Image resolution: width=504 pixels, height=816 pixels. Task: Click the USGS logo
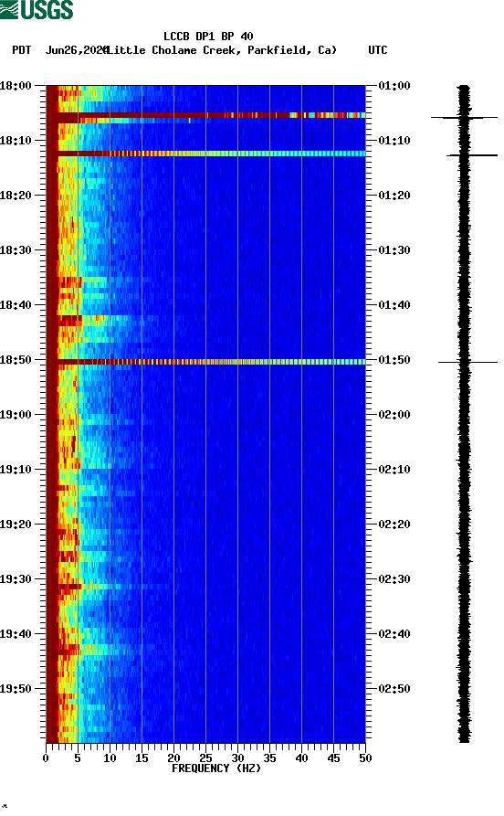click(37, 10)
